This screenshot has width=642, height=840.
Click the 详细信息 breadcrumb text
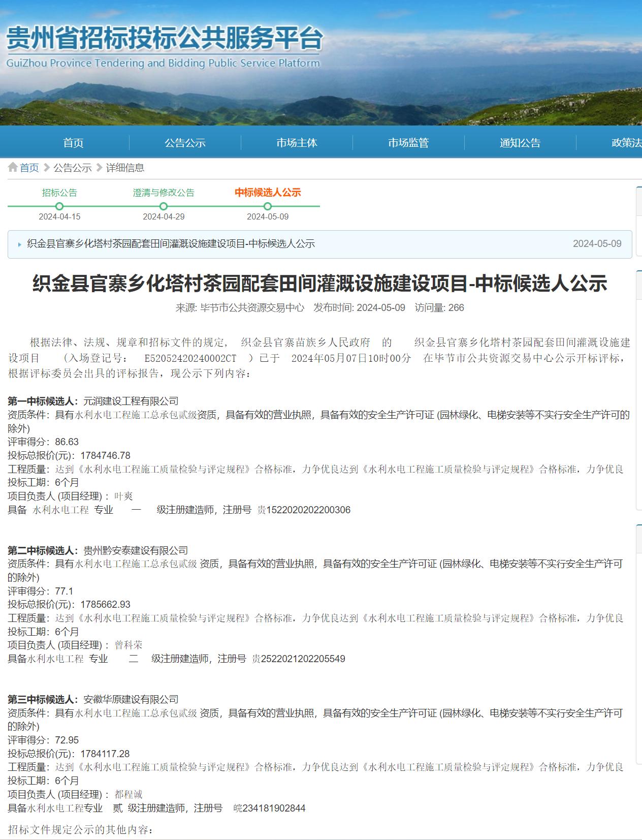coord(125,168)
